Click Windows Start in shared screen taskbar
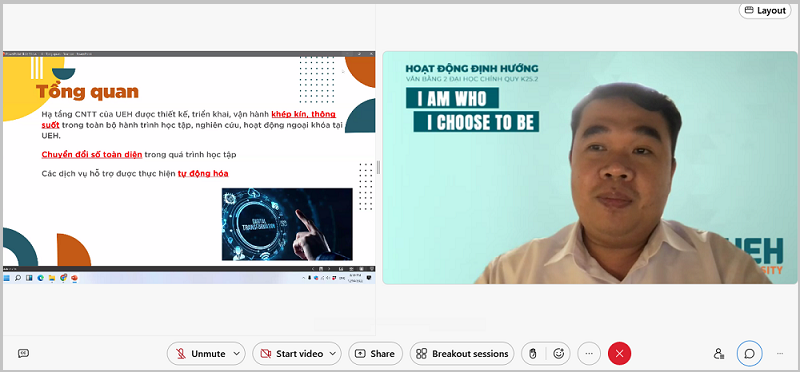Image resolution: width=800 pixels, height=372 pixels. [x=7, y=278]
